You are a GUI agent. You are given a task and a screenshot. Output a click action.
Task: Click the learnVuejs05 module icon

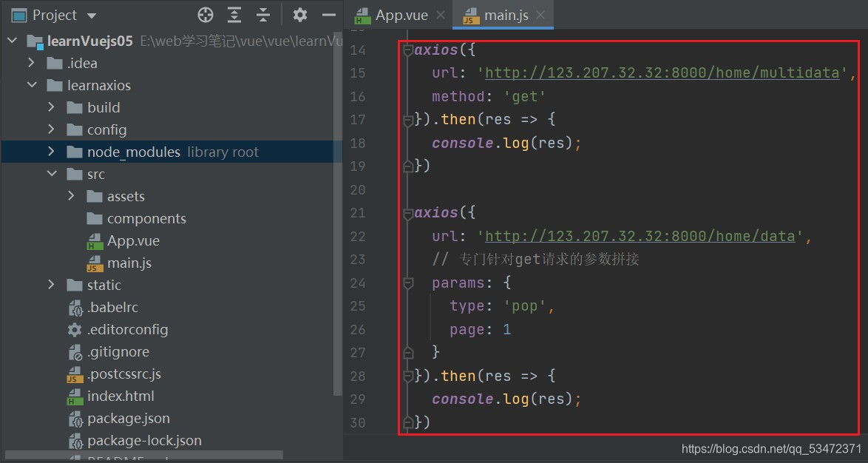point(35,41)
